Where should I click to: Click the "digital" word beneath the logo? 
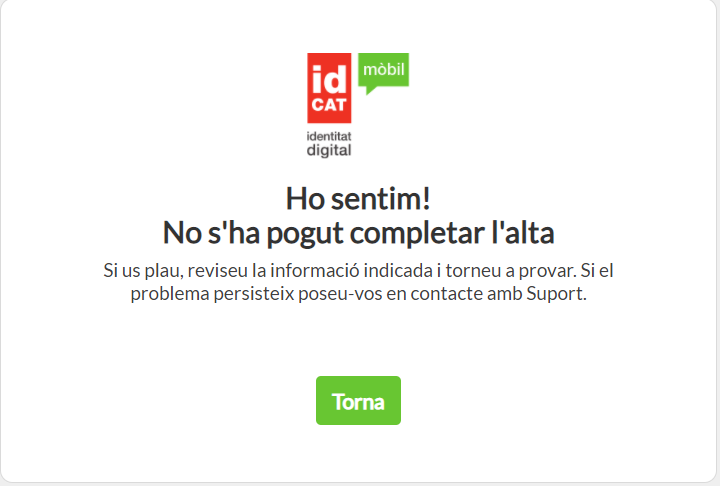click(x=329, y=150)
